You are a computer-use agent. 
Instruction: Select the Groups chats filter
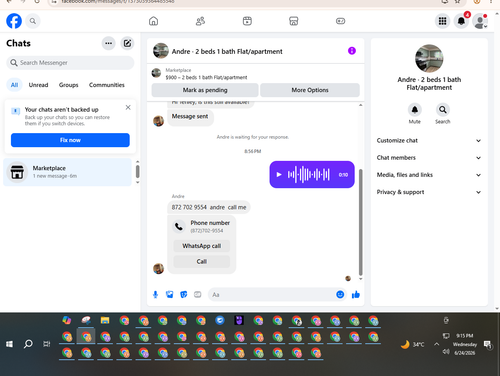68,85
